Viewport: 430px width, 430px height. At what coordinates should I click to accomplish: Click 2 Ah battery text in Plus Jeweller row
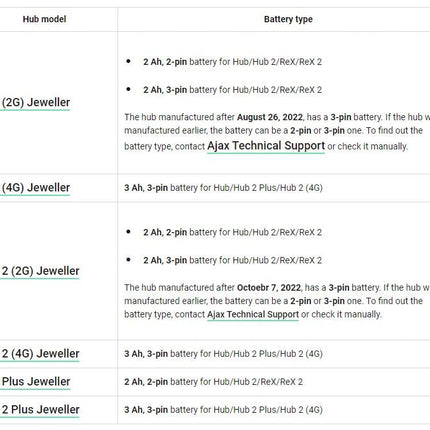(213, 382)
